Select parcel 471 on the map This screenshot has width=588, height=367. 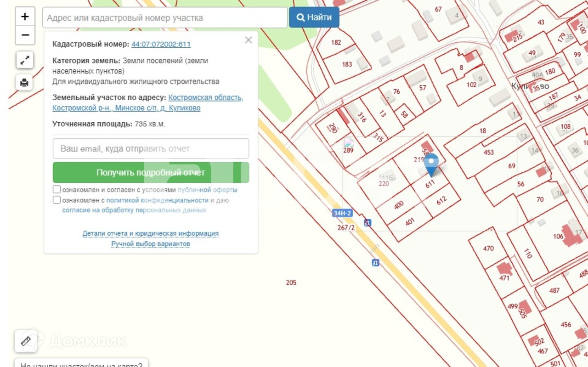click(x=505, y=278)
